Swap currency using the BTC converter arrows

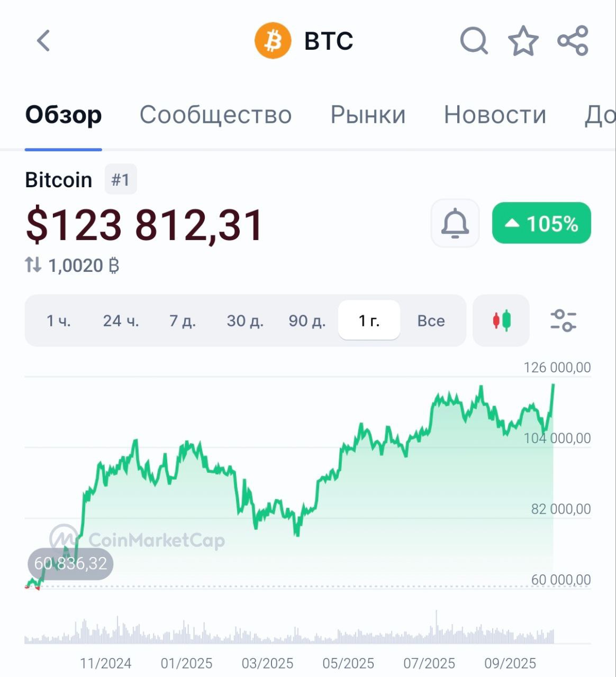tap(33, 265)
